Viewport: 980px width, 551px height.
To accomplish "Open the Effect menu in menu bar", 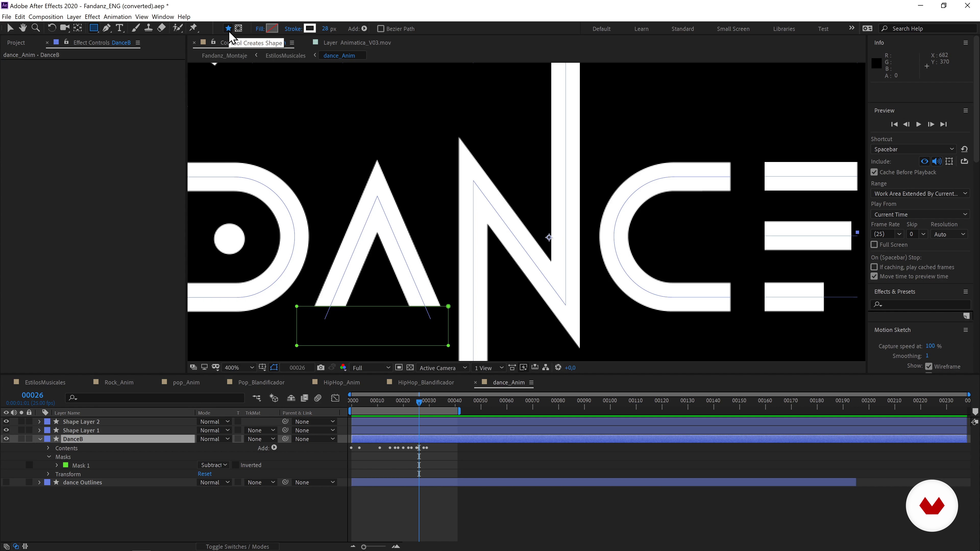I will 92,17.
